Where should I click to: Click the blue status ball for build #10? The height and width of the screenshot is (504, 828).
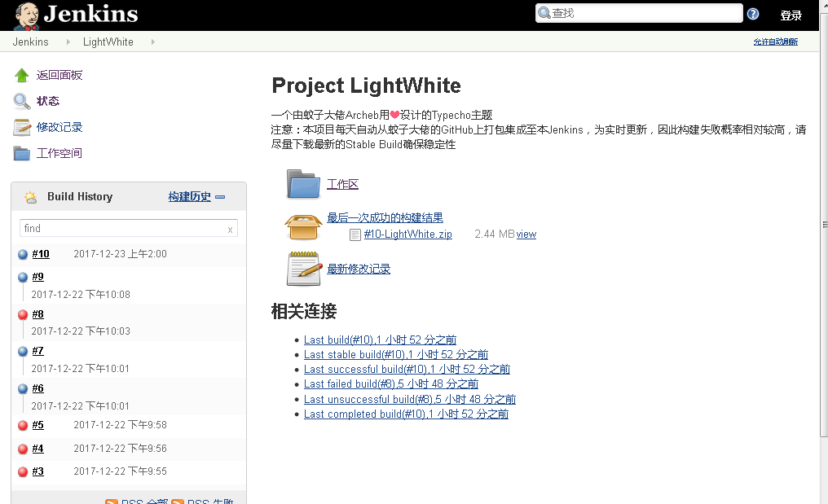(23, 254)
